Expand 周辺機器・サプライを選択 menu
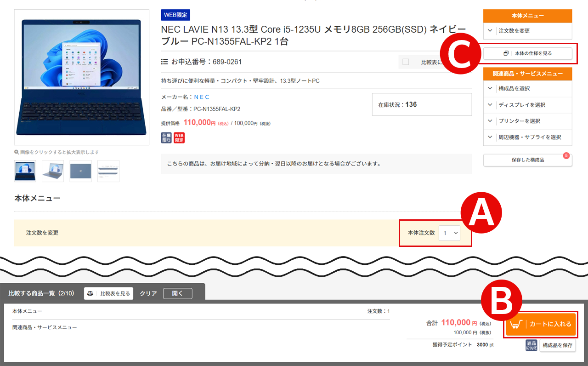The width and height of the screenshot is (588, 366). (x=528, y=137)
